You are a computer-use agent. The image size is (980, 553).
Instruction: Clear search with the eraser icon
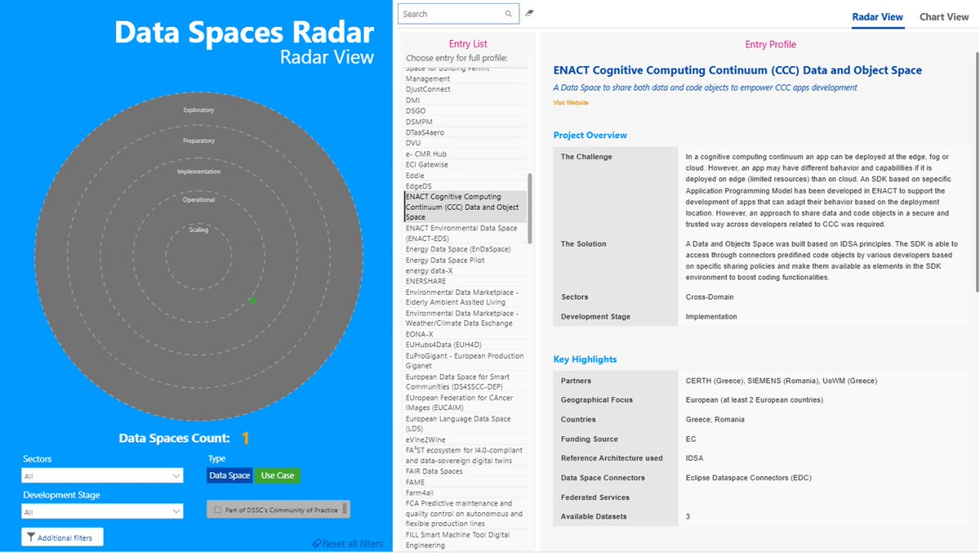(x=529, y=13)
